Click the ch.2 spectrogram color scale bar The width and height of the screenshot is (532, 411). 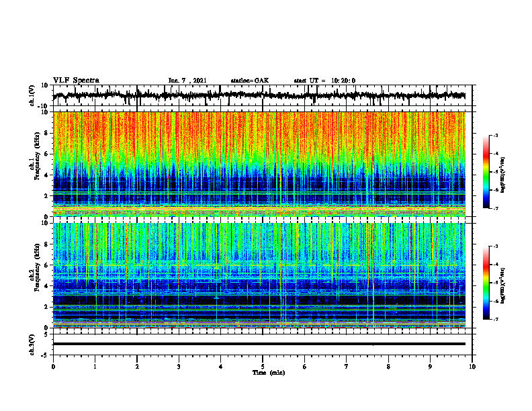(486, 283)
